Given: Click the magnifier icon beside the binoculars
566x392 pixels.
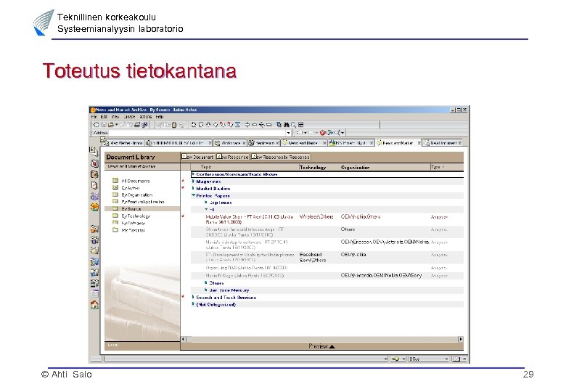Looking at the screenshot, I should (293, 125).
